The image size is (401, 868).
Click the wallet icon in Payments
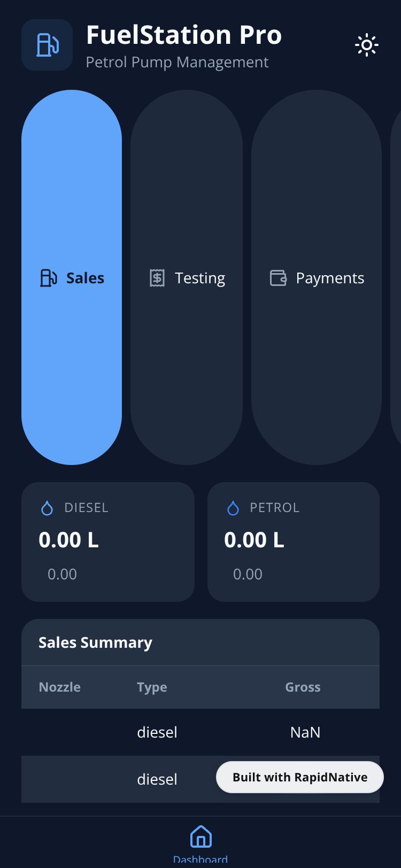coord(278,278)
